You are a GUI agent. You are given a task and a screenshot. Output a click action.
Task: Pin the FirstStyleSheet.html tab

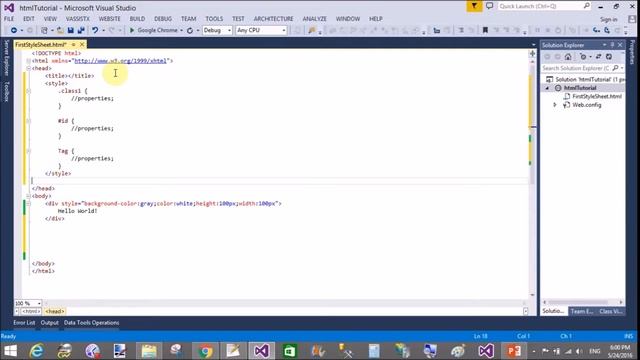(x=73, y=44)
